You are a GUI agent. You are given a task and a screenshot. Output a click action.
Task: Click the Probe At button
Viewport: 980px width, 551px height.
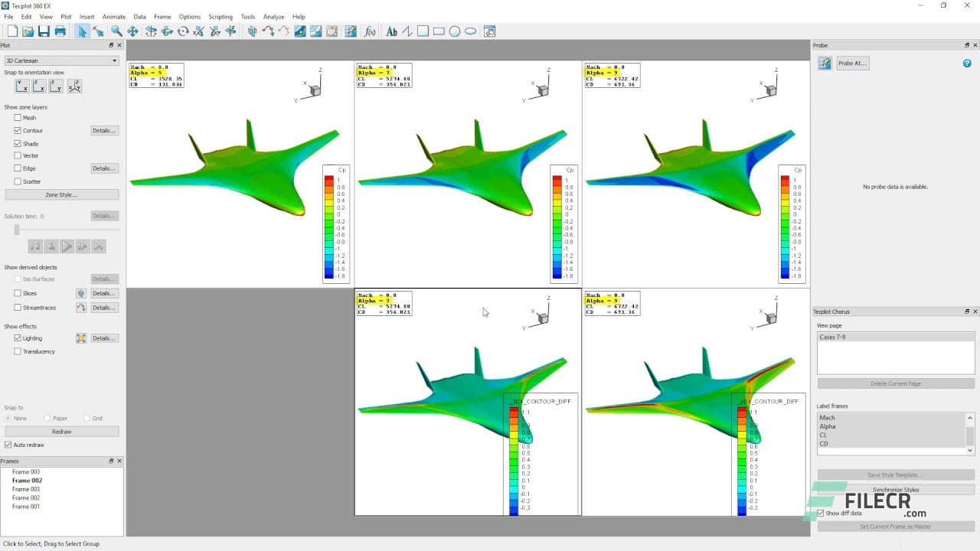click(x=852, y=63)
